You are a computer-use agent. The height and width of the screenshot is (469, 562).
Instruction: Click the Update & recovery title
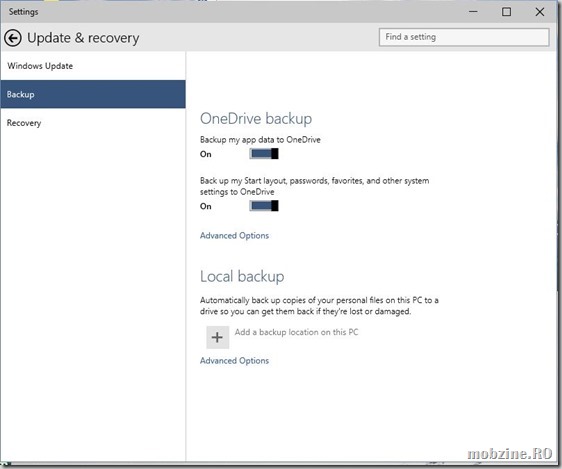click(83, 38)
